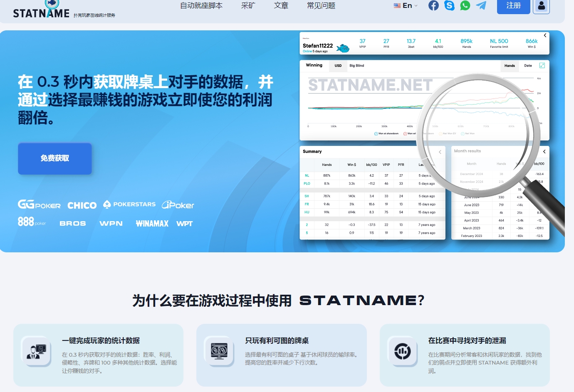The image size is (574, 392).
Task: Click the WPT logo
Action: point(185,224)
